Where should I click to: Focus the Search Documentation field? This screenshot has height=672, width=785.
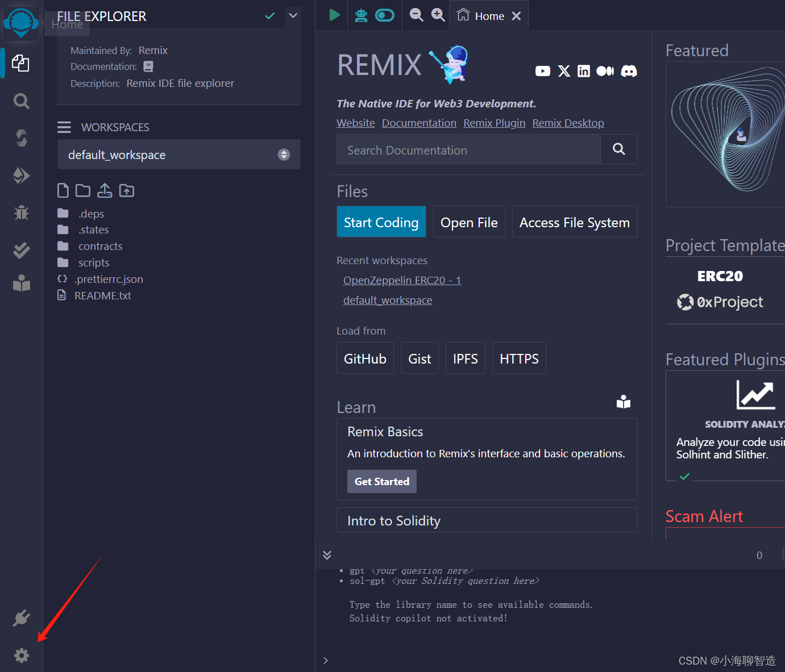pyautogui.click(x=468, y=149)
